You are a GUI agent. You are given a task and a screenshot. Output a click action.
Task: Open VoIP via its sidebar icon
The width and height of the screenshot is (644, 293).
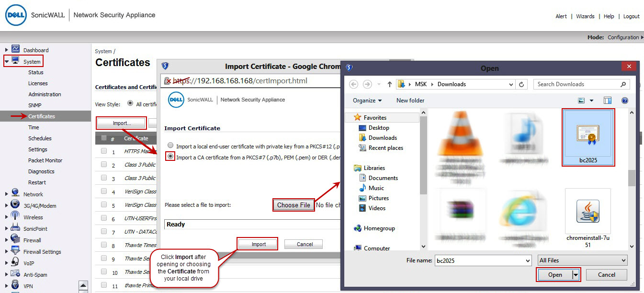(15, 262)
